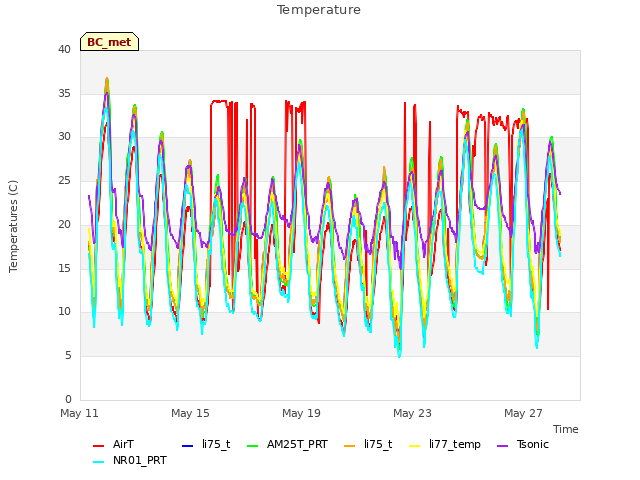Image resolution: width=640 pixels, height=480 pixels.
Task: Toggle the NR01_PRT legend entry
Action: click(x=130, y=460)
